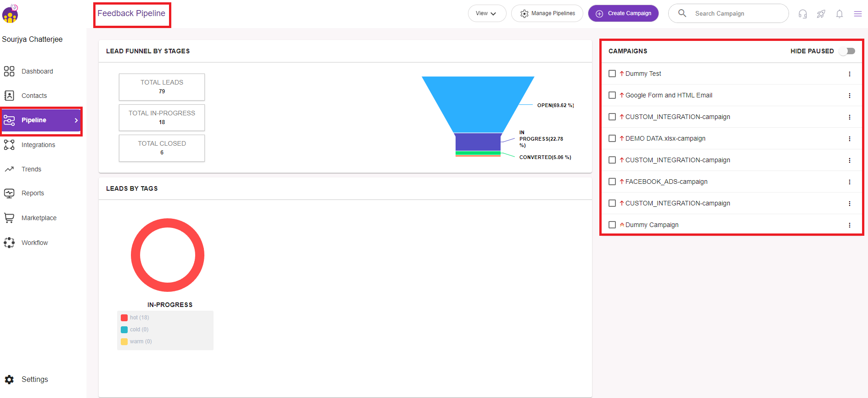The width and height of the screenshot is (868, 398).
Task: Click the rocket icon in header
Action: point(821,14)
